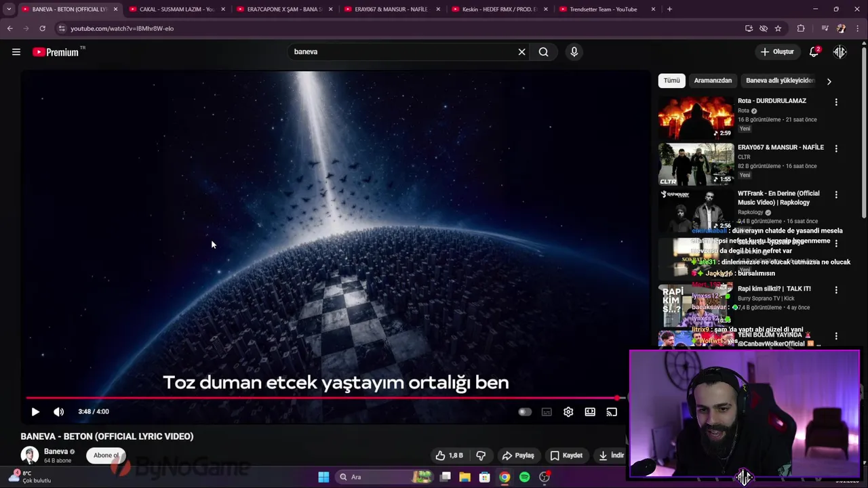Open player settings gear
The width and height of the screenshot is (868, 488).
tap(568, 411)
